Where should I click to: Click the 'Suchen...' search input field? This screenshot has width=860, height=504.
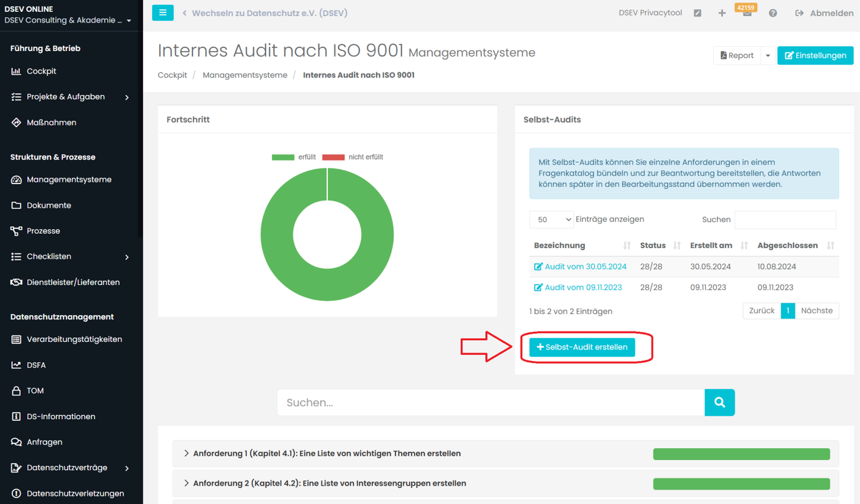pos(490,403)
